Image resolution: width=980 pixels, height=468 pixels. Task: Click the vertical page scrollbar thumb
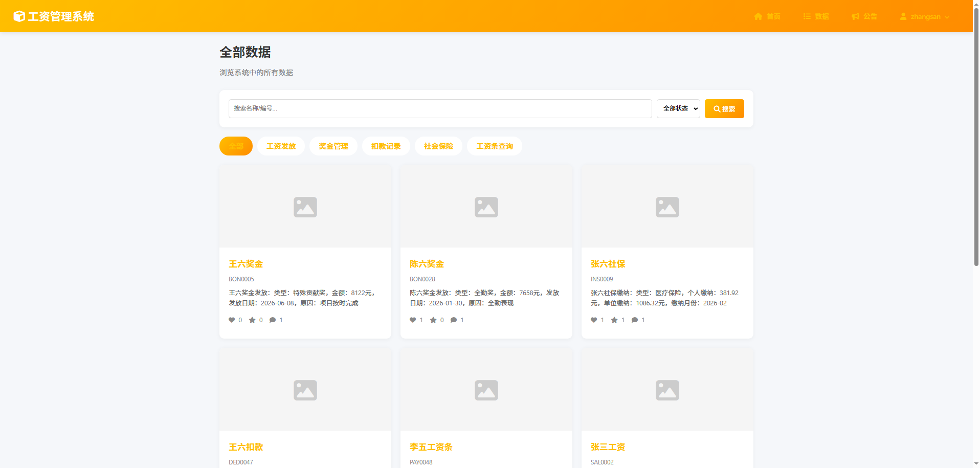pos(976,137)
